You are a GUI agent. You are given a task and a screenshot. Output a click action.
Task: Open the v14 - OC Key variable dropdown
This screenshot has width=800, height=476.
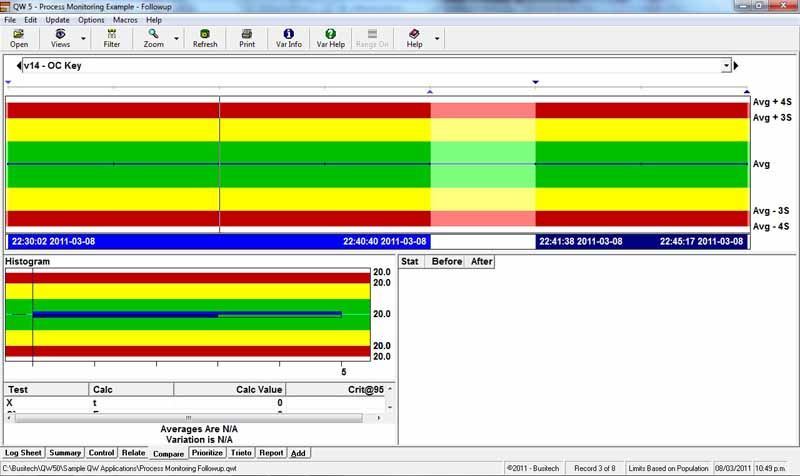click(726, 66)
